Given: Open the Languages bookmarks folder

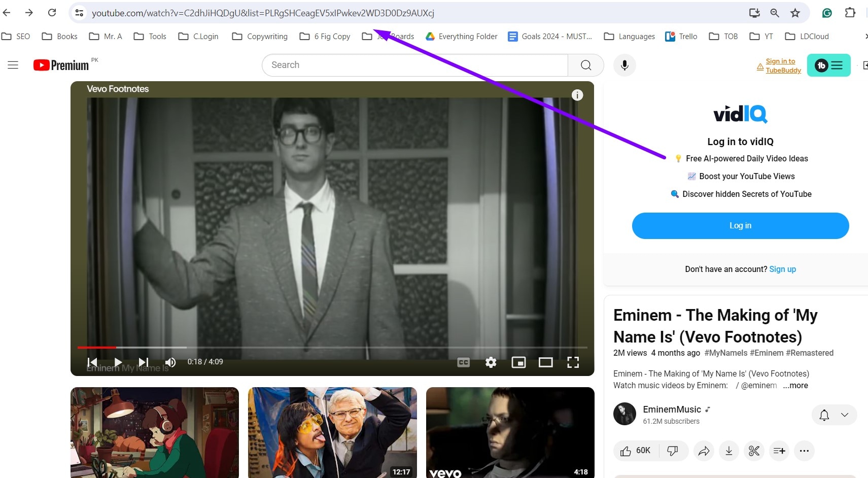Looking at the screenshot, I should pyautogui.click(x=630, y=37).
